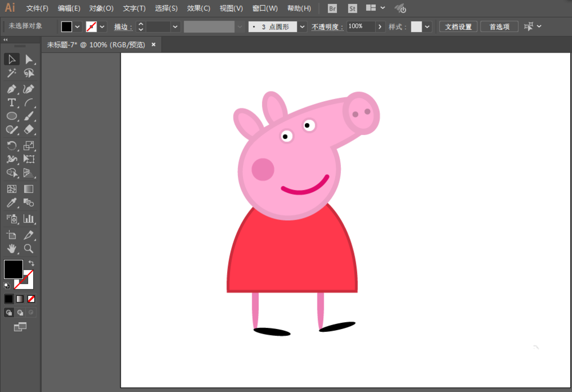
Task: Expand opacity slider arrow beside 100%
Action: click(x=380, y=27)
